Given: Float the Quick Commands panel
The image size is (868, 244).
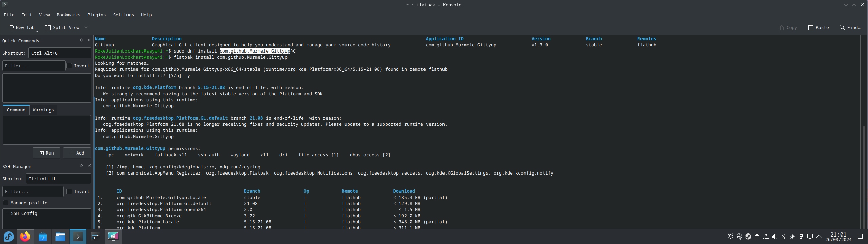Looking at the screenshot, I should click(81, 40).
